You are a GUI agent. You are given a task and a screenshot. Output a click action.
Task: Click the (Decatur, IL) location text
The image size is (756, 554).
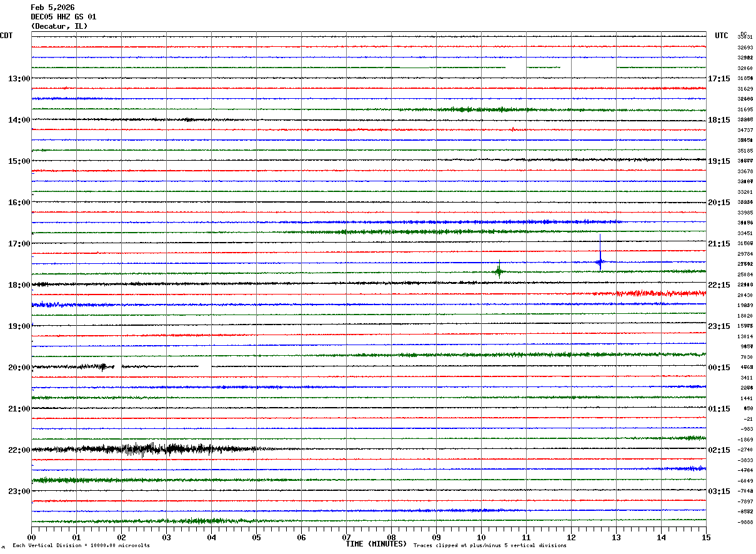click(x=59, y=26)
